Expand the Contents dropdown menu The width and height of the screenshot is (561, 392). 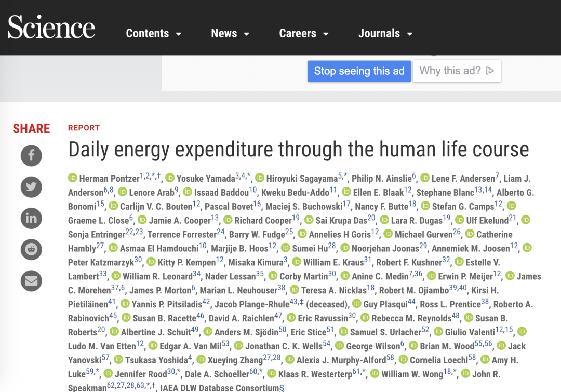click(154, 34)
